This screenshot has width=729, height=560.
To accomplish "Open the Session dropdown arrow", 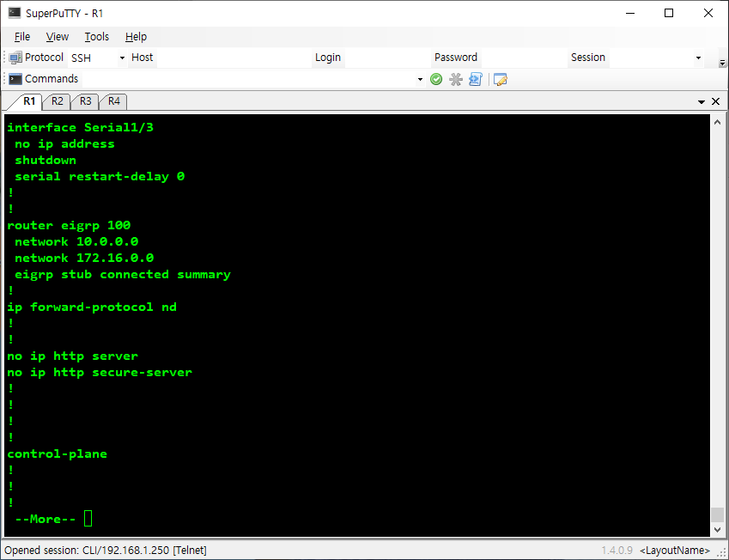I will tap(698, 58).
